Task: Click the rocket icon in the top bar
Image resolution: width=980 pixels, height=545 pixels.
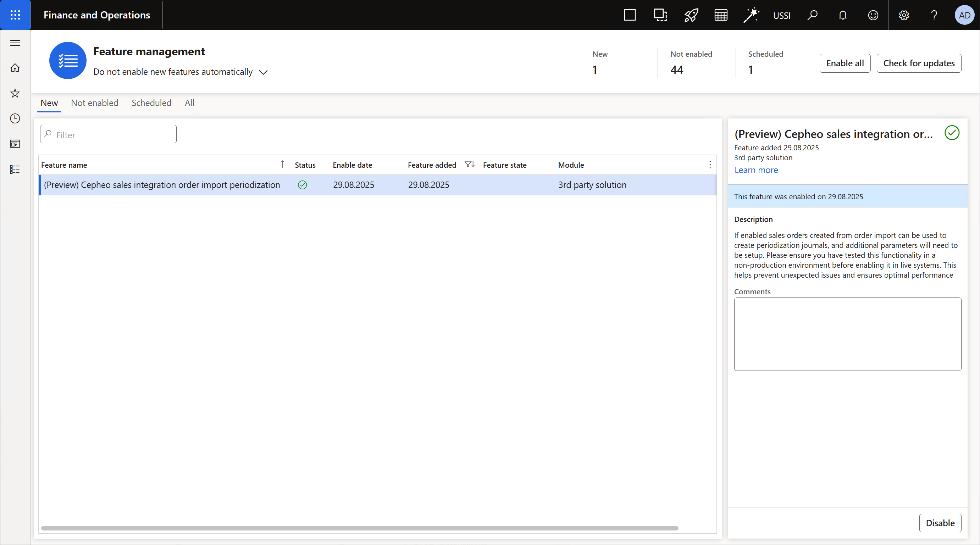Action: pyautogui.click(x=691, y=15)
